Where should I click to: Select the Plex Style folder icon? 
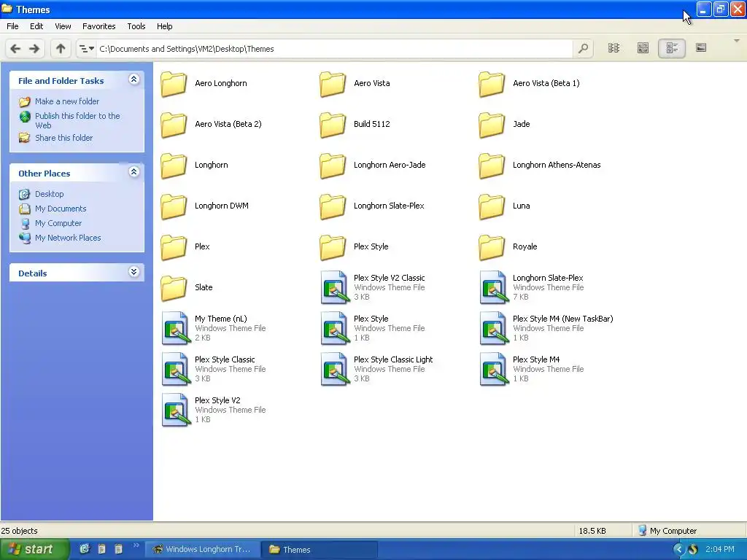tap(333, 247)
